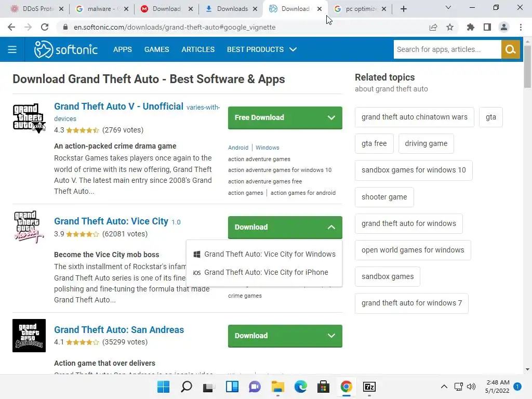Click sandbox games for windows 10 topic
Screen dimensions: 532x399
click(414, 170)
